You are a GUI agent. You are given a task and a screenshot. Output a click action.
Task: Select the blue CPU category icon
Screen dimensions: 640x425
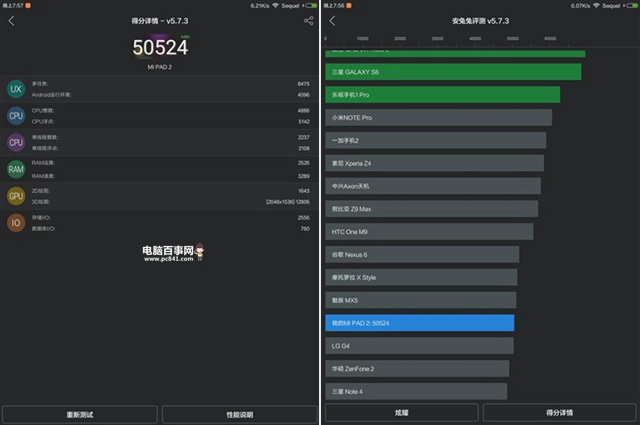[x=16, y=116]
